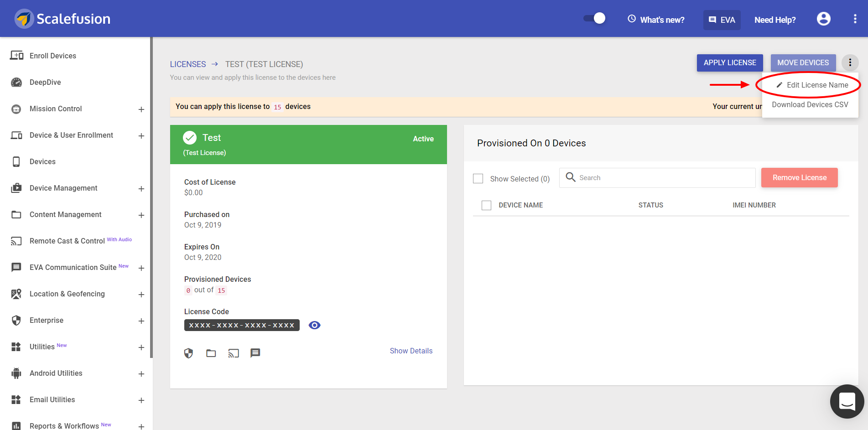
Task: Click the Android Utilities robot icon
Action: click(x=16, y=373)
